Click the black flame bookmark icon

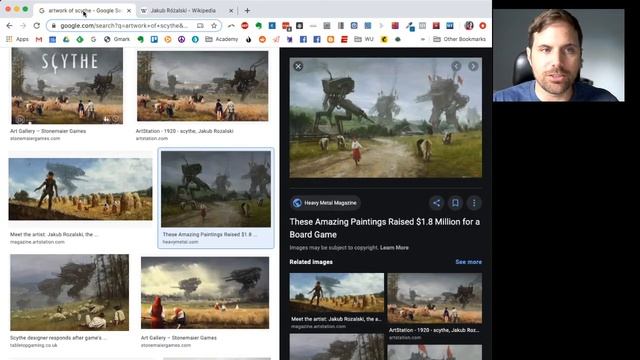[x=249, y=39]
